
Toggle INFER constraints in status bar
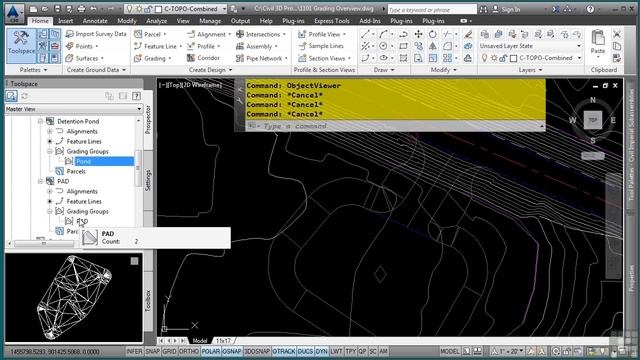(134, 351)
